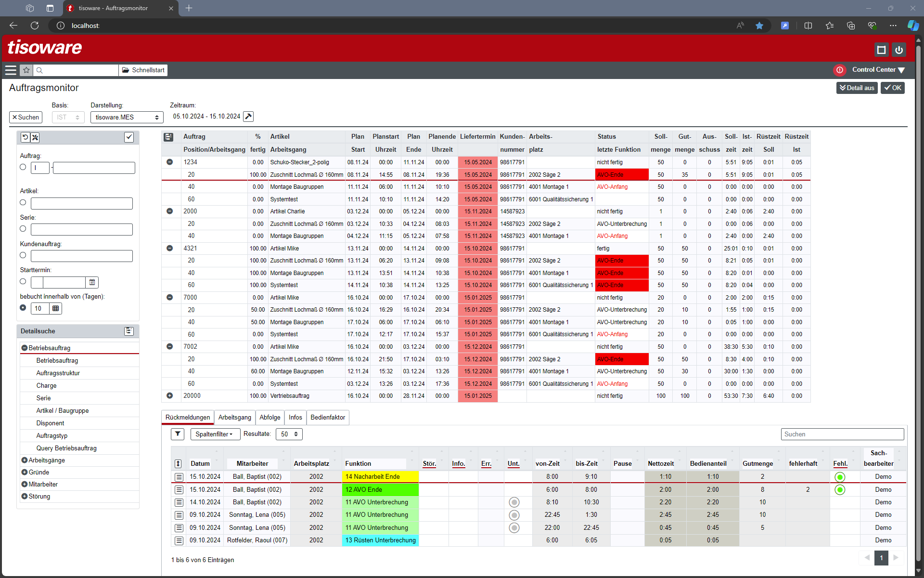Click the apply filter checkmark icon
Image resolution: width=924 pixels, height=578 pixels.
129,137
